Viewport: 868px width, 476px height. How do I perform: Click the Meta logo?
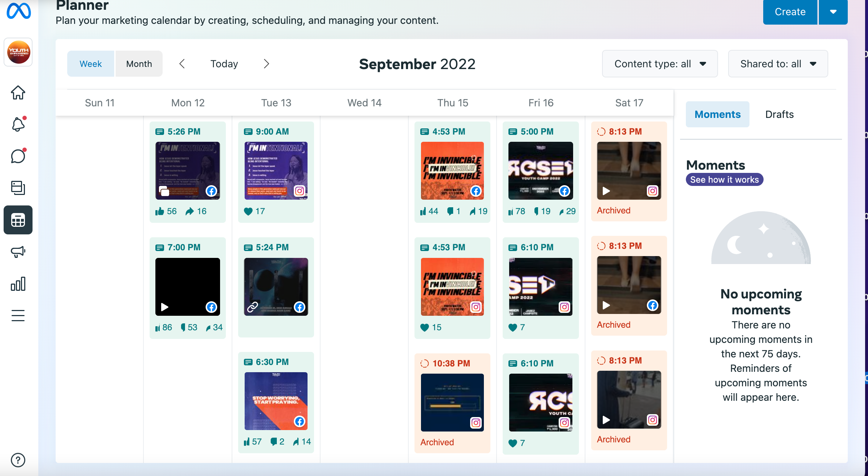pos(19,11)
